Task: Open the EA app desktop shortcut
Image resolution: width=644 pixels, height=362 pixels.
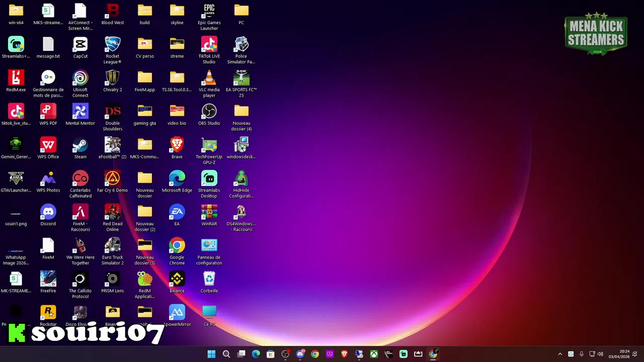Action: click(x=177, y=215)
